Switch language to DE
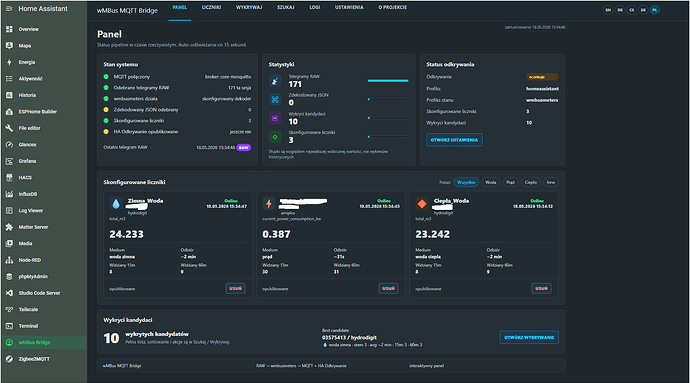 (620, 10)
